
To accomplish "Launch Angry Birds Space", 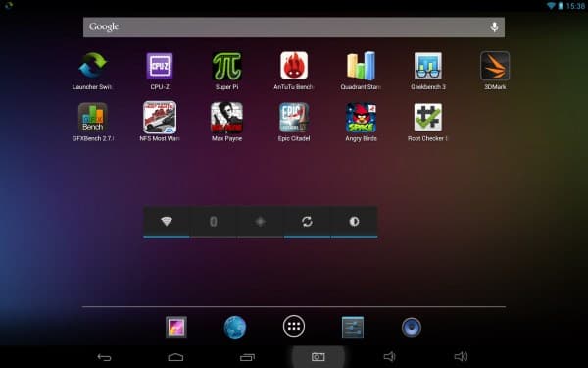I will tap(361, 118).
